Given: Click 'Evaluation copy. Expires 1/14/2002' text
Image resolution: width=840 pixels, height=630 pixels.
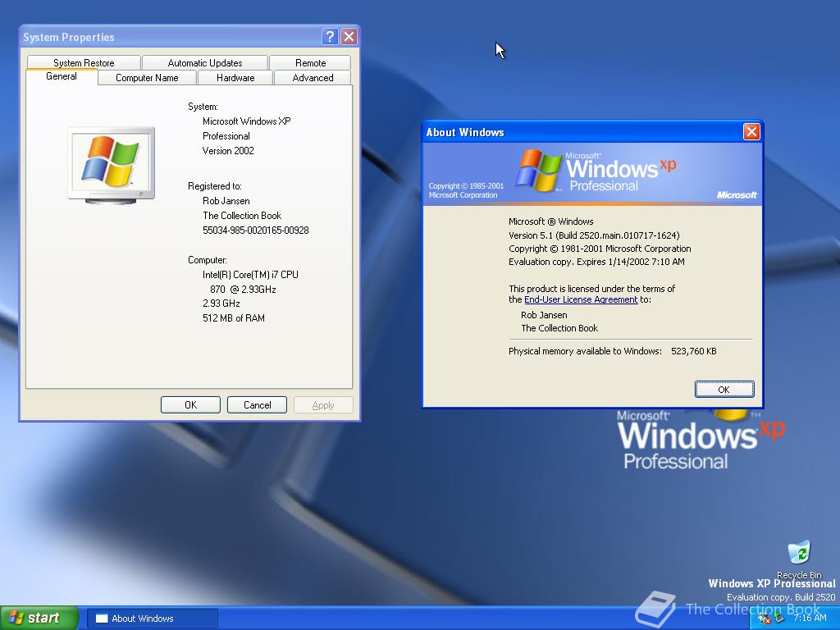Looking at the screenshot, I should [596, 262].
